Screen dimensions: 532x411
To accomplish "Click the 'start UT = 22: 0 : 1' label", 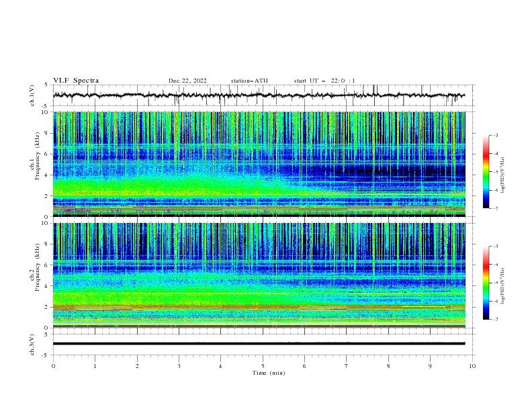I will tap(324, 81).
